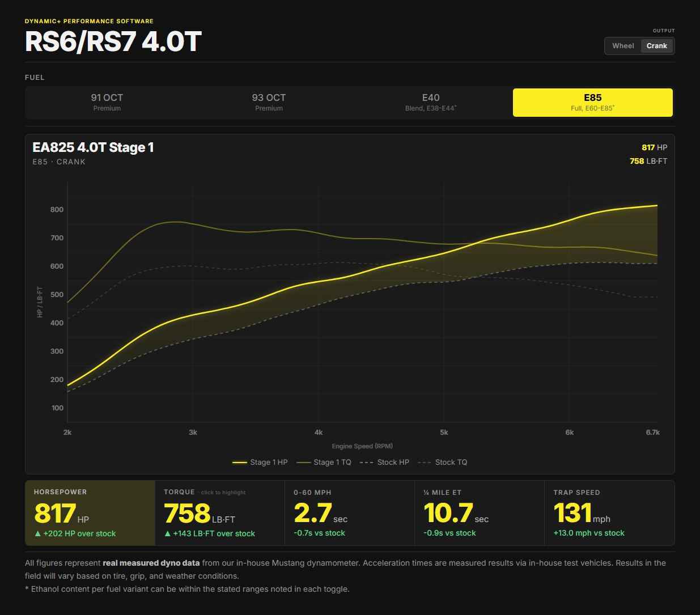Click the 800 value on the Y axis
700x615 pixels.
tap(57, 209)
